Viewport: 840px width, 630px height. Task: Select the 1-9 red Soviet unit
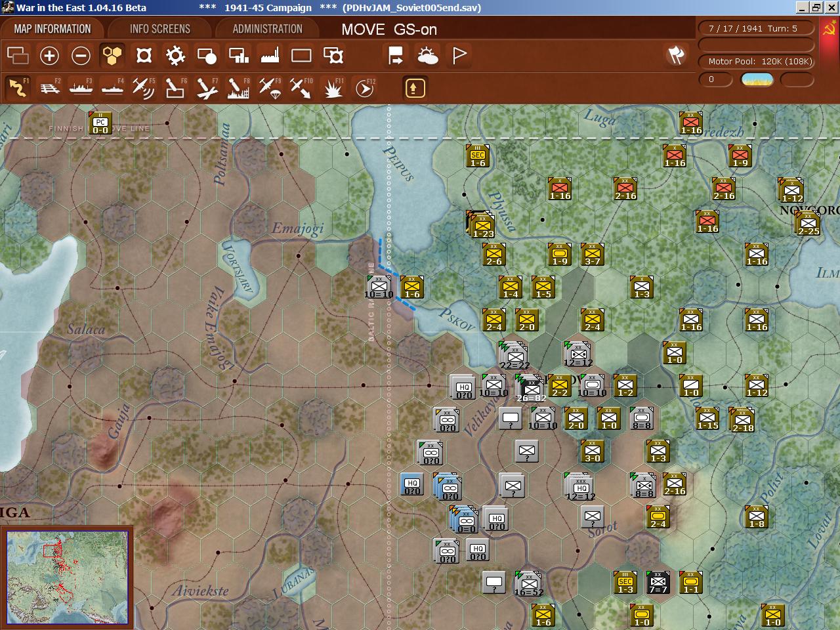click(x=740, y=156)
